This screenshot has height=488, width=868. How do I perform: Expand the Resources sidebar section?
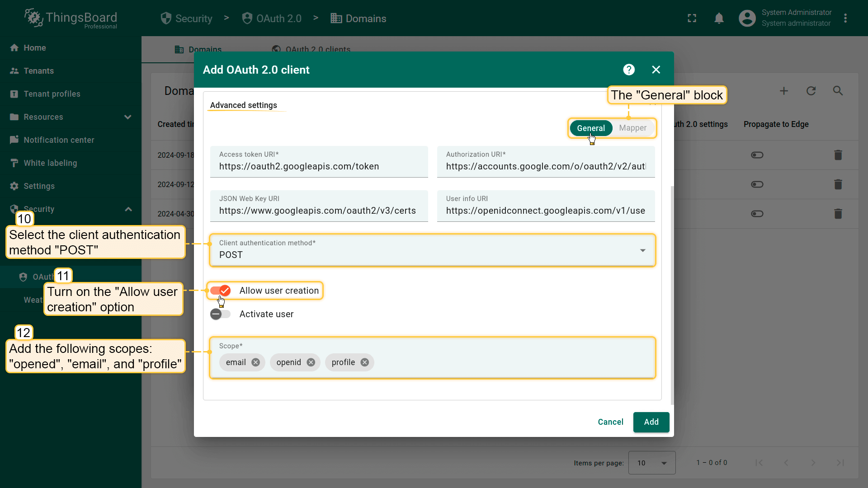[128, 117]
